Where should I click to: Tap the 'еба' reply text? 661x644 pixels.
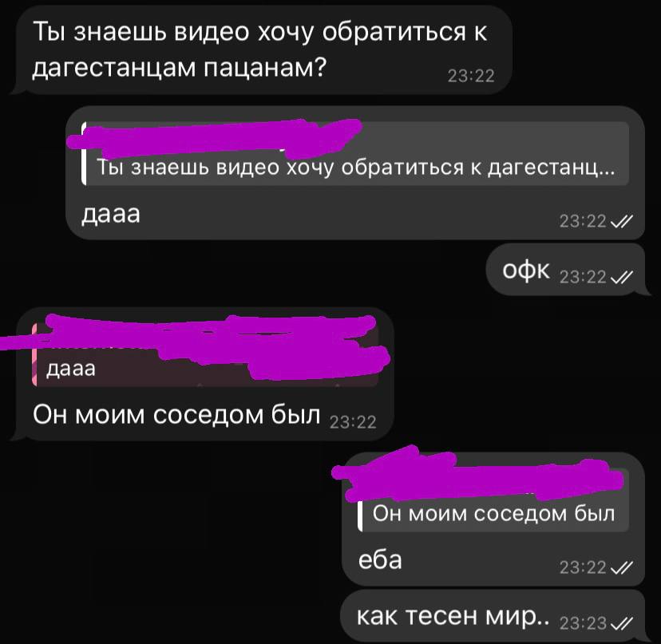(380, 560)
